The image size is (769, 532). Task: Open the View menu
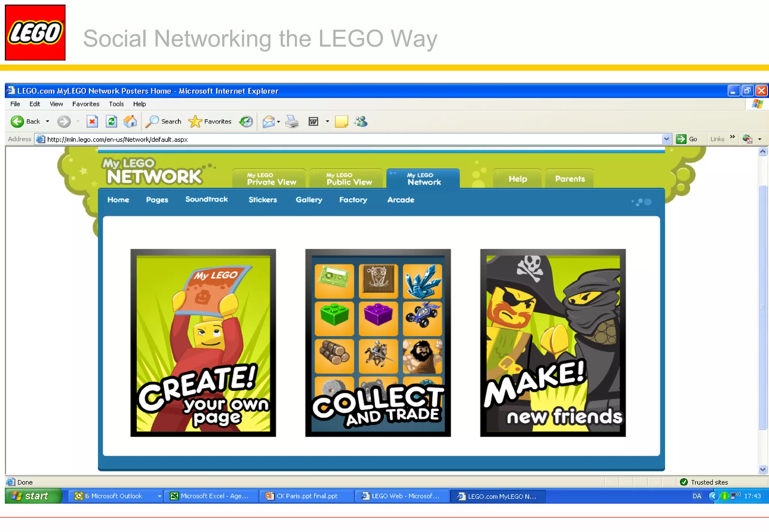point(56,104)
